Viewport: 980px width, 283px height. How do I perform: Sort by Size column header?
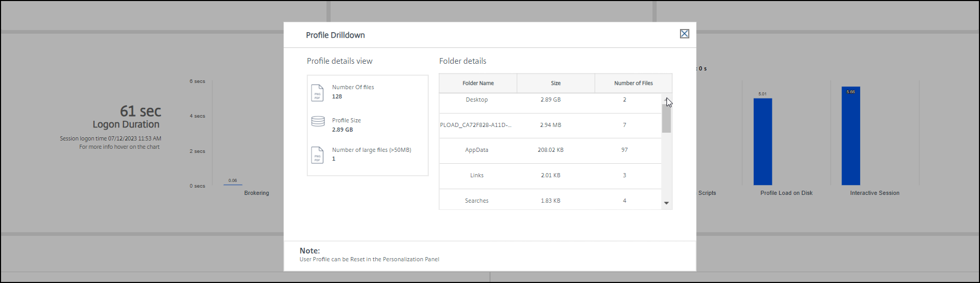tap(555, 83)
